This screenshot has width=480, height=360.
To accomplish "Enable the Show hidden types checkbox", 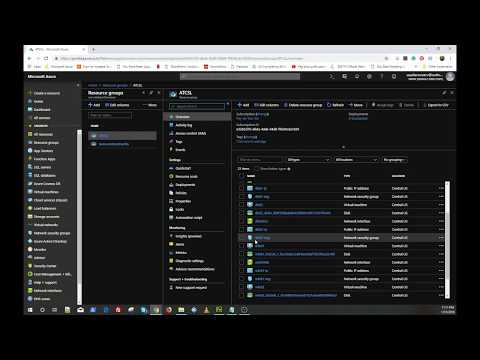I will tap(257, 169).
